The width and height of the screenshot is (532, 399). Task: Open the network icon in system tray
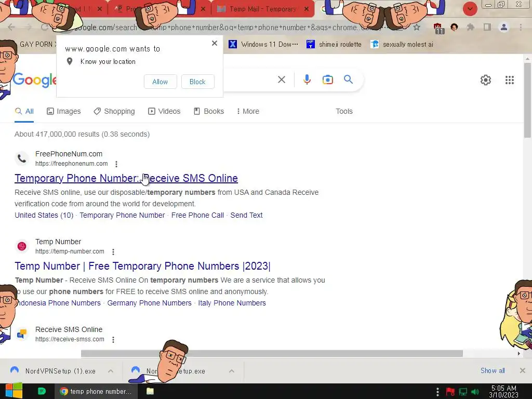(x=463, y=392)
